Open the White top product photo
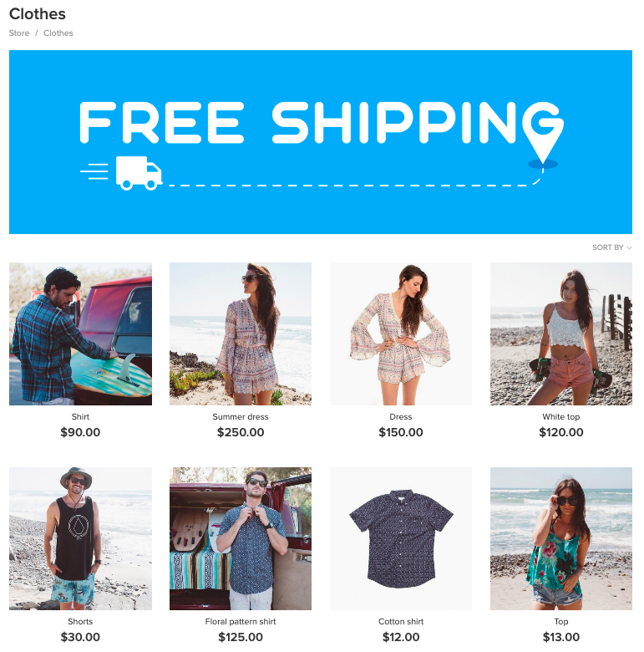Screen dimensions: 644x652 click(x=561, y=334)
